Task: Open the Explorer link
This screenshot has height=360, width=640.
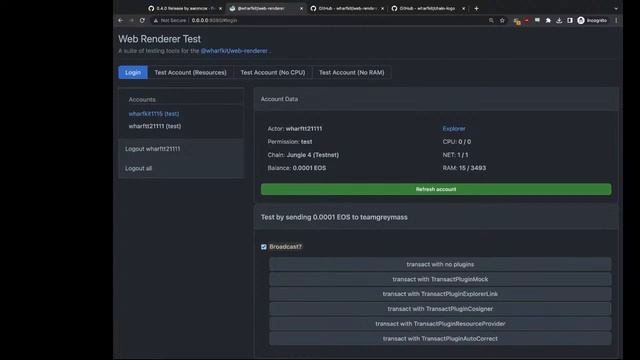Action: click(x=454, y=129)
